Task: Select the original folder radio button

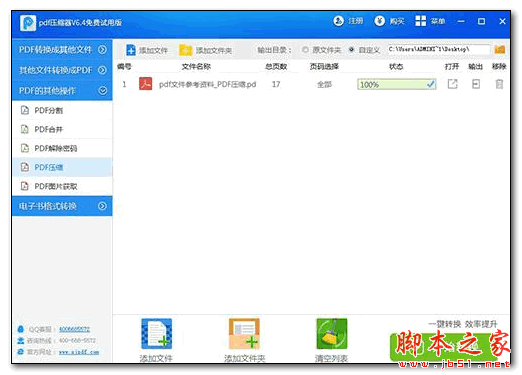Action: (x=305, y=50)
